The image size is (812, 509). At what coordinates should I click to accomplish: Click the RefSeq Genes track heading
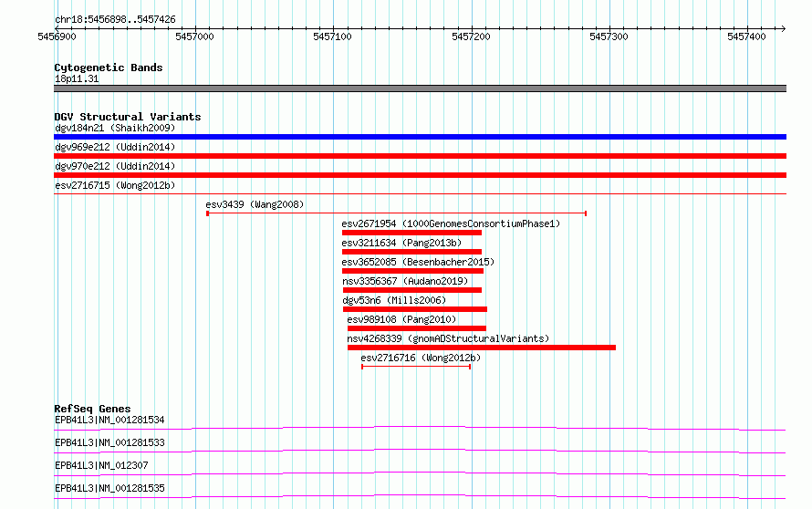click(x=92, y=409)
